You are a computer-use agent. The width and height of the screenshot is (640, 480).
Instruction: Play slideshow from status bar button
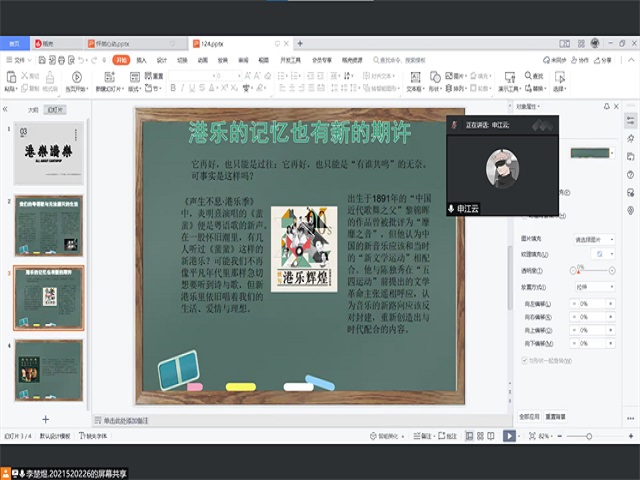pos(509,436)
